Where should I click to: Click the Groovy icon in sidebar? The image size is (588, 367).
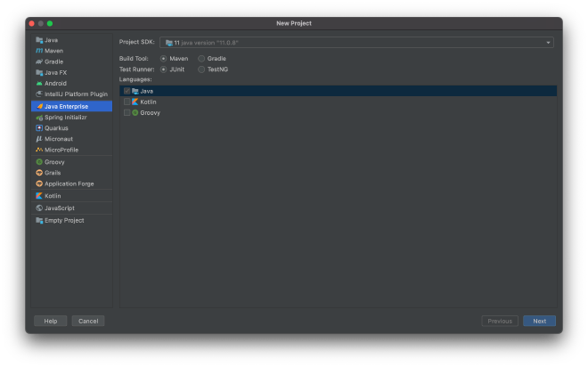coord(39,162)
